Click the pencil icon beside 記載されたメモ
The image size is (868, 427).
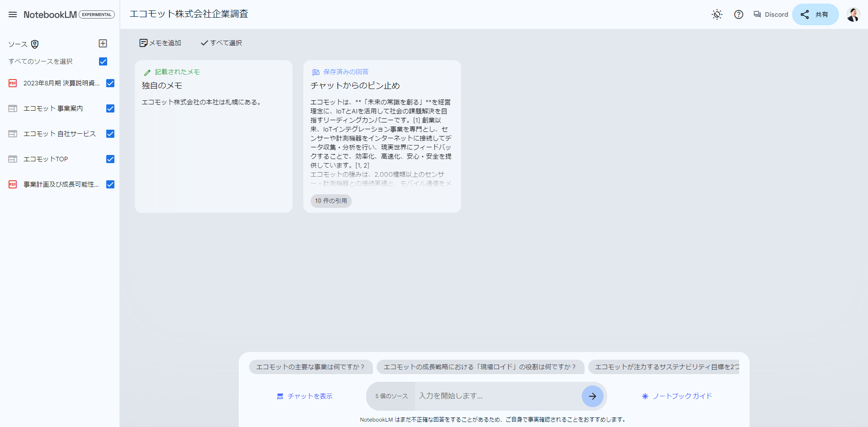(x=147, y=72)
